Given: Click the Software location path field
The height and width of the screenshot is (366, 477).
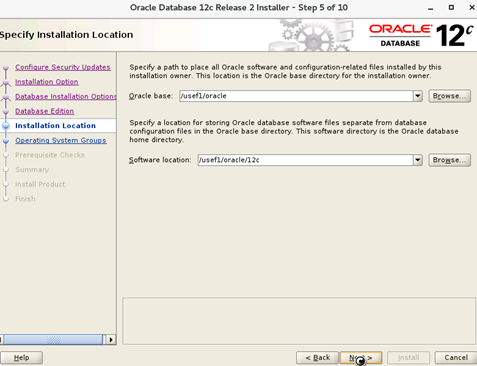Looking at the screenshot, I should tap(305, 160).
